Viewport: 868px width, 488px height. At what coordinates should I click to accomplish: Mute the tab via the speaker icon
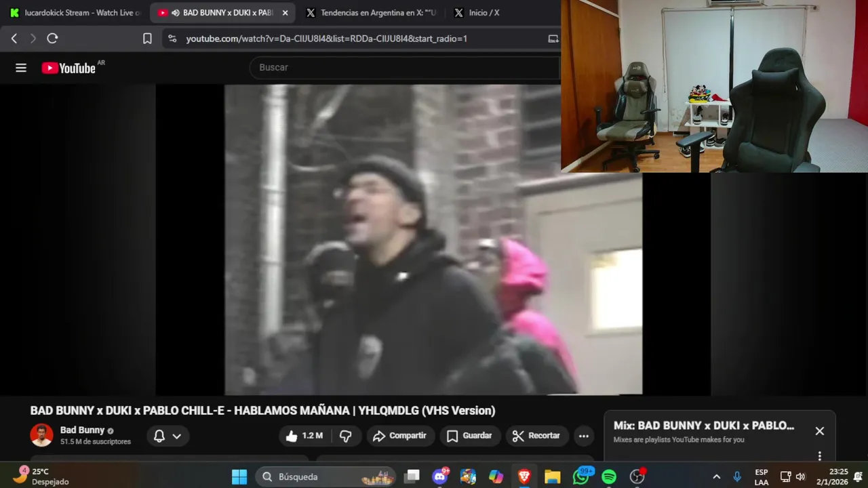click(176, 13)
